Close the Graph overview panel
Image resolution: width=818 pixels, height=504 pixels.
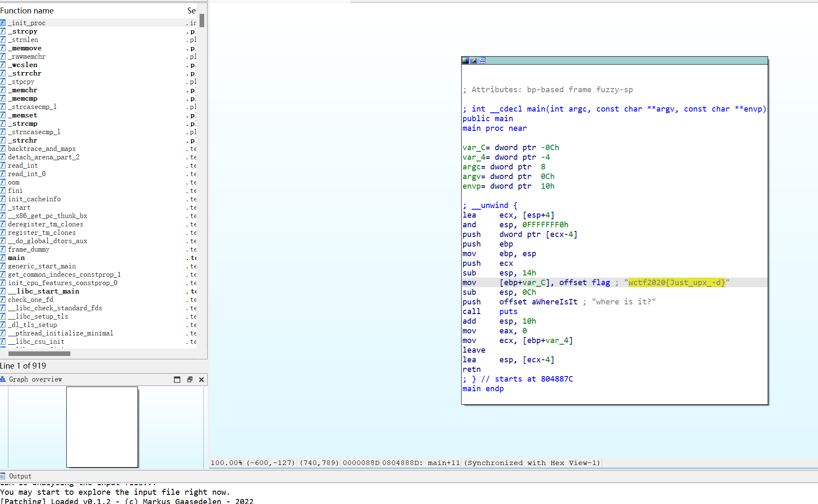click(201, 379)
